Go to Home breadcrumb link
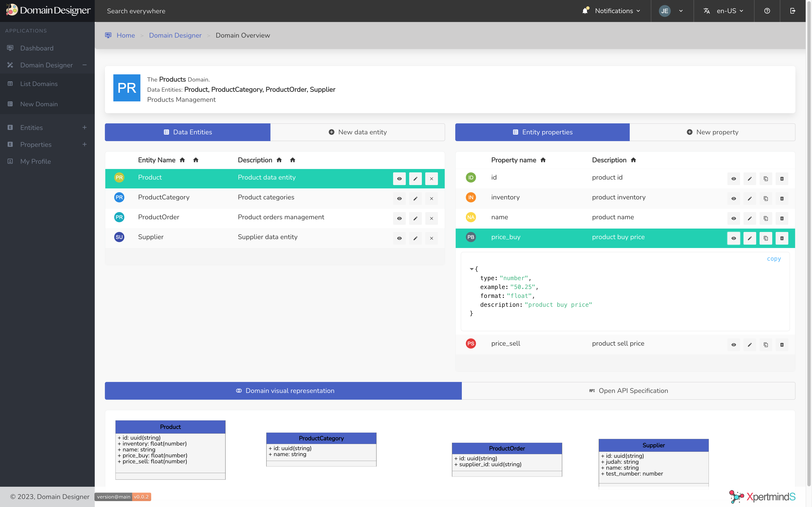 [x=125, y=35]
